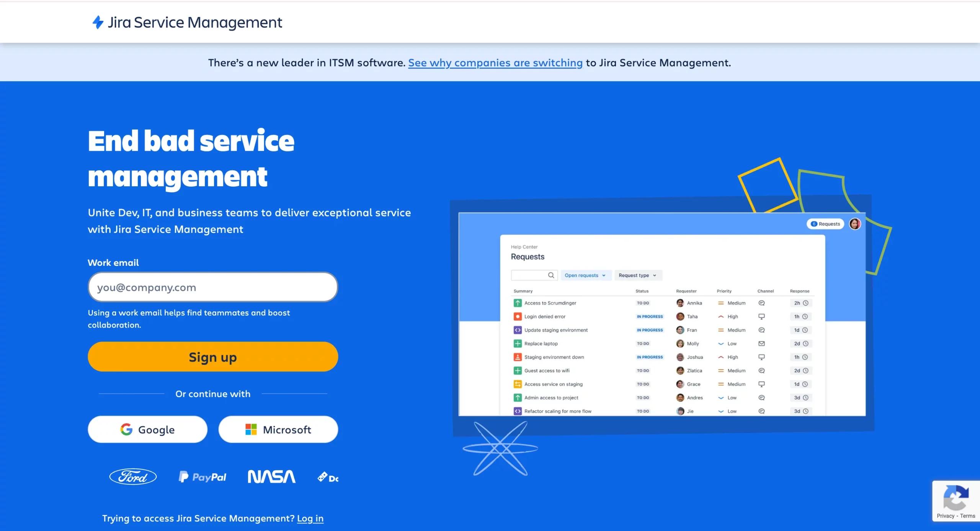Continue with Microsoft sign-in
The width and height of the screenshot is (980, 531).
278,429
